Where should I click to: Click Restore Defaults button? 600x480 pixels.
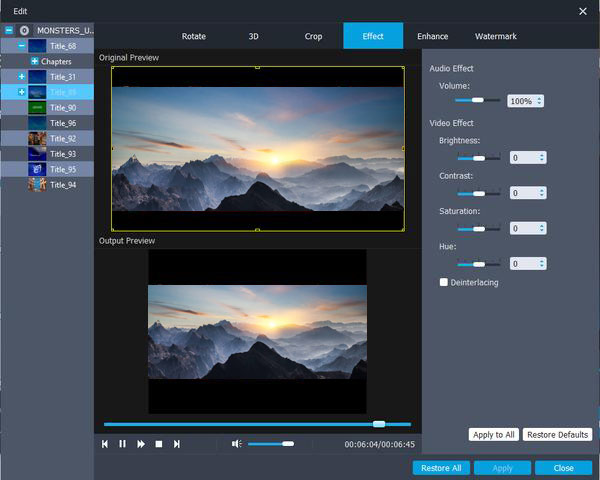(558, 434)
